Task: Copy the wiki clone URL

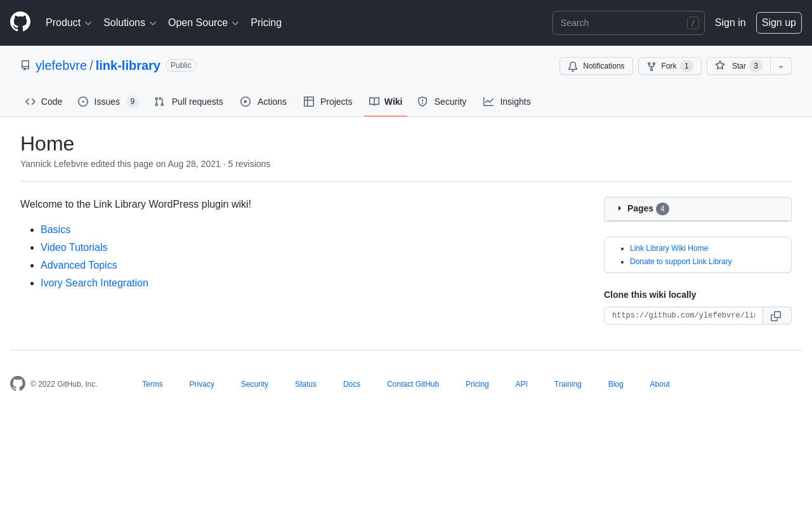Action: click(776, 316)
